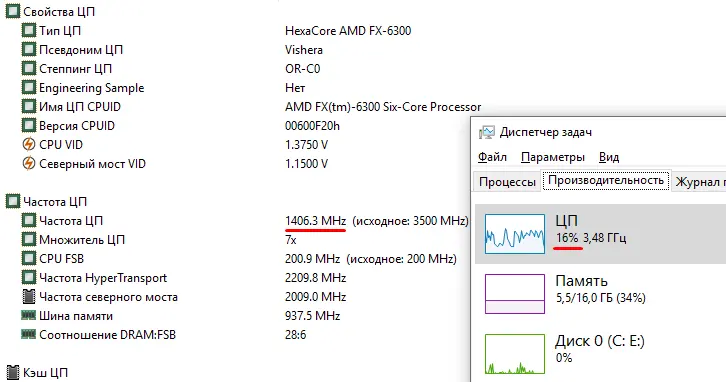Click the Диспетчер задач window icon
Image resolution: width=726 pixels, height=382 pixels.
[x=487, y=132]
